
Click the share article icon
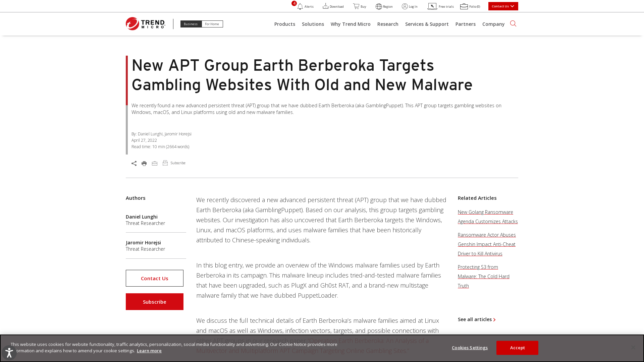pyautogui.click(x=134, y=164)
